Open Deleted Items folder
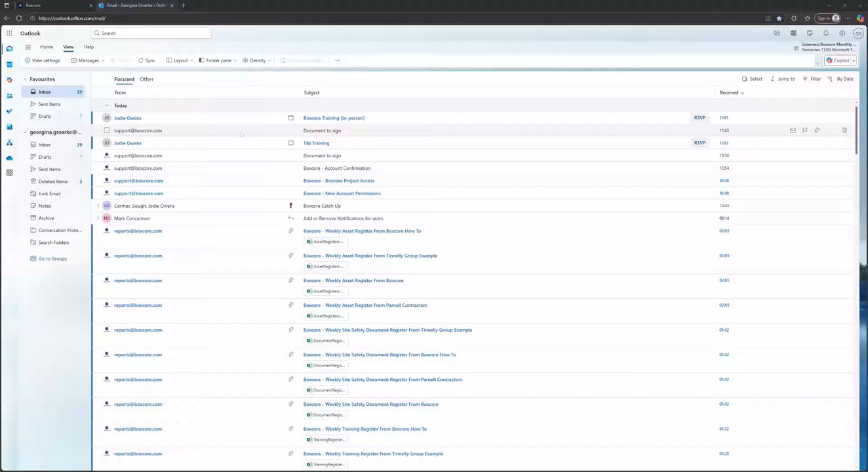 point(52,182)
